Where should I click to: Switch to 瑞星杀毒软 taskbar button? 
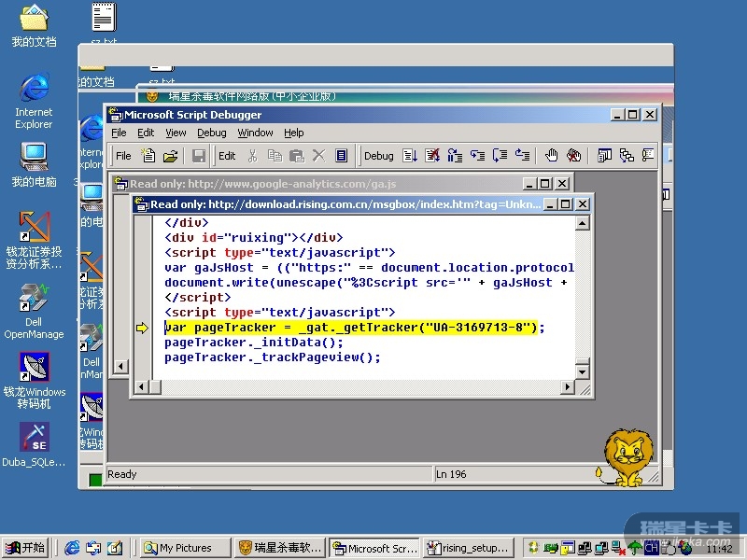279,548
